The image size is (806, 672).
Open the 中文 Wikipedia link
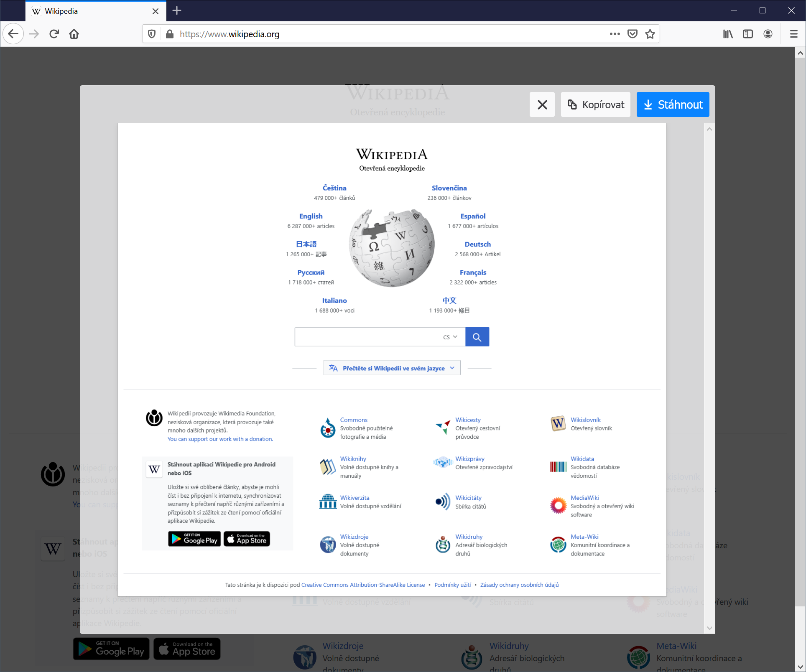[449, 300]
